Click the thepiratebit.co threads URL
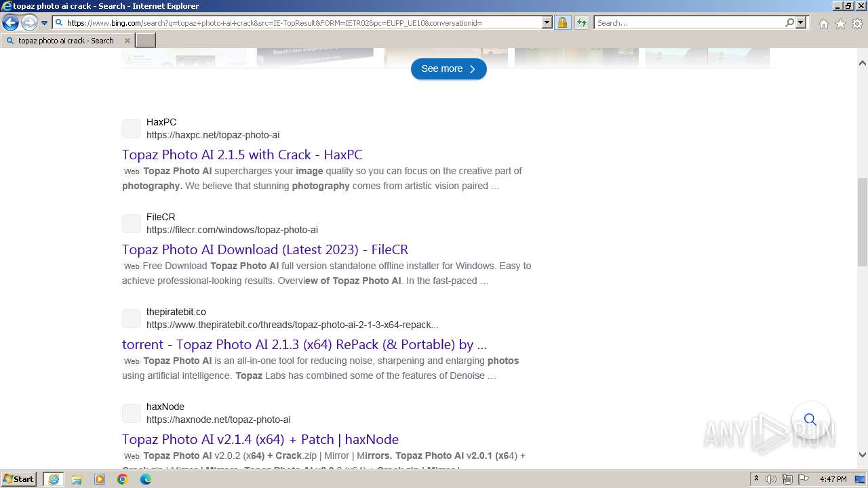Viewport: 868px width, 488px height. pos(292,325)
